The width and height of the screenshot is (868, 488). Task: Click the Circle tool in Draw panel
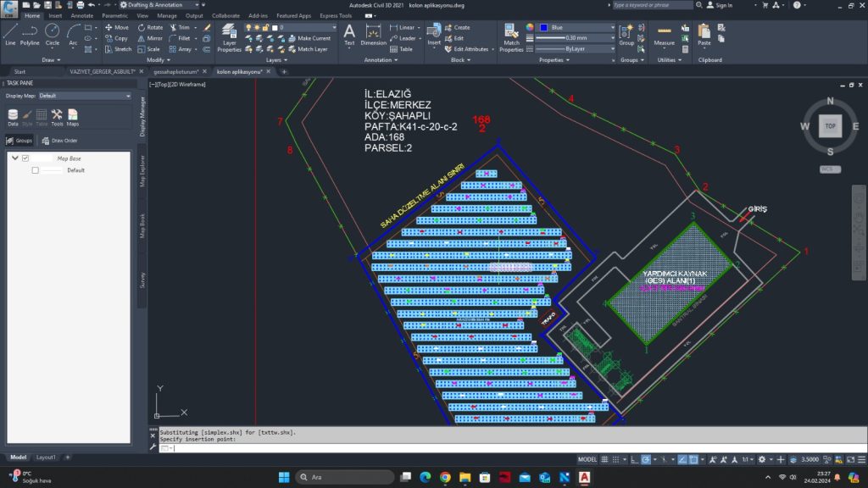pos(53,34)
